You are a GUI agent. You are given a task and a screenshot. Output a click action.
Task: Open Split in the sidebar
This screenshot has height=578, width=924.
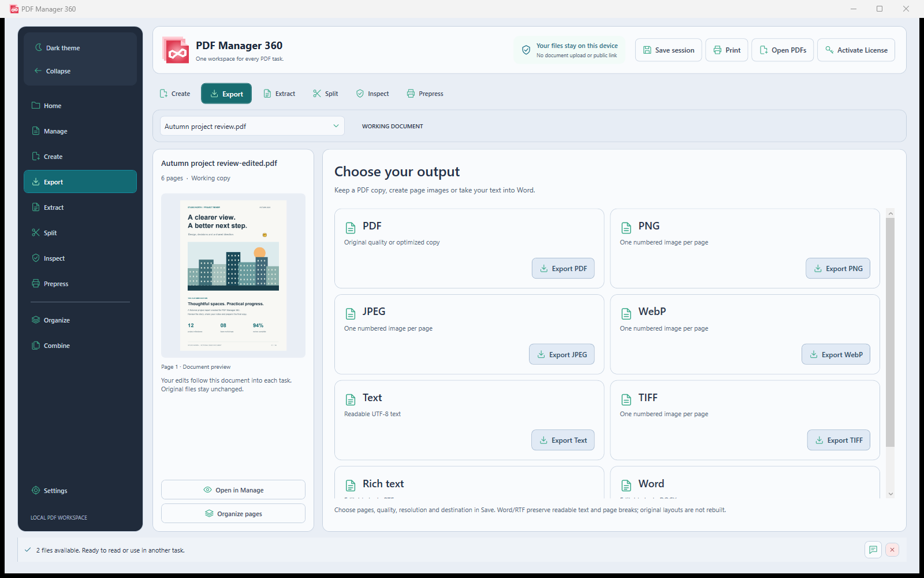point(80,233)
